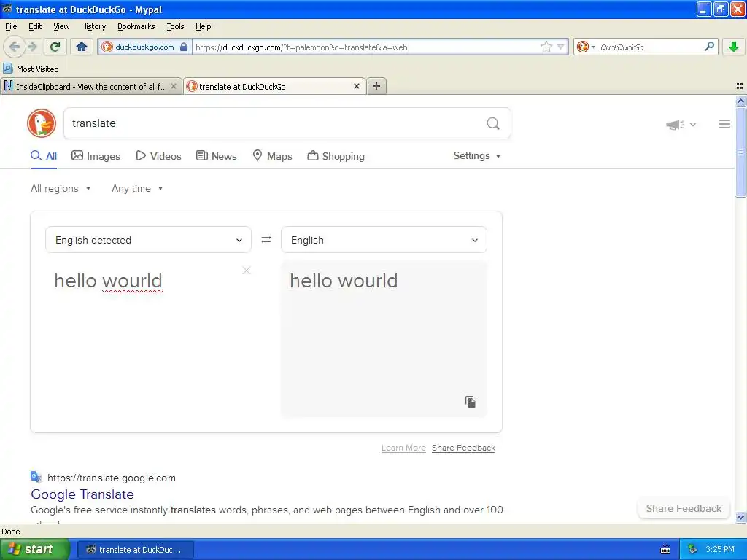Open the Edit menu
Screen dimensions: 747x560
tap(35, 26)
